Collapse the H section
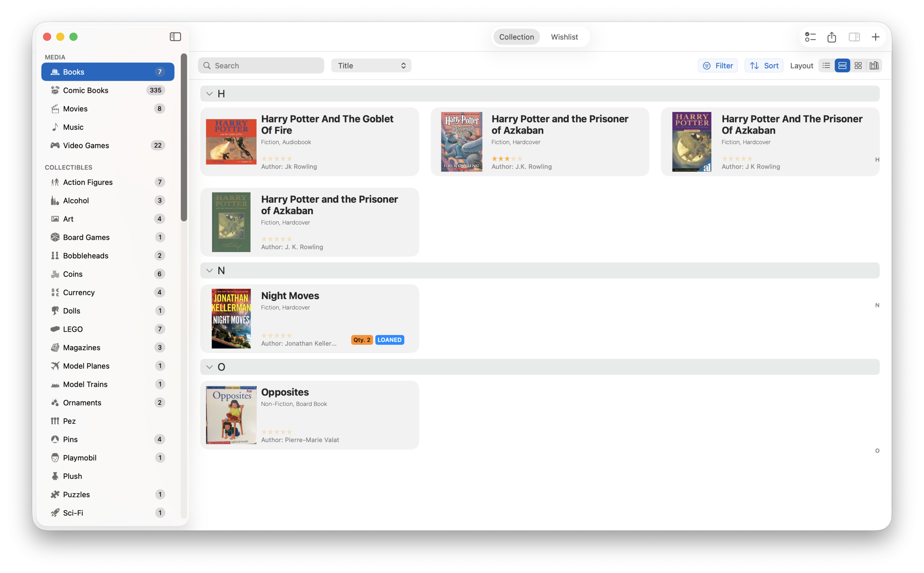This screenshot has height=573, width=924. tap(209, 94)
